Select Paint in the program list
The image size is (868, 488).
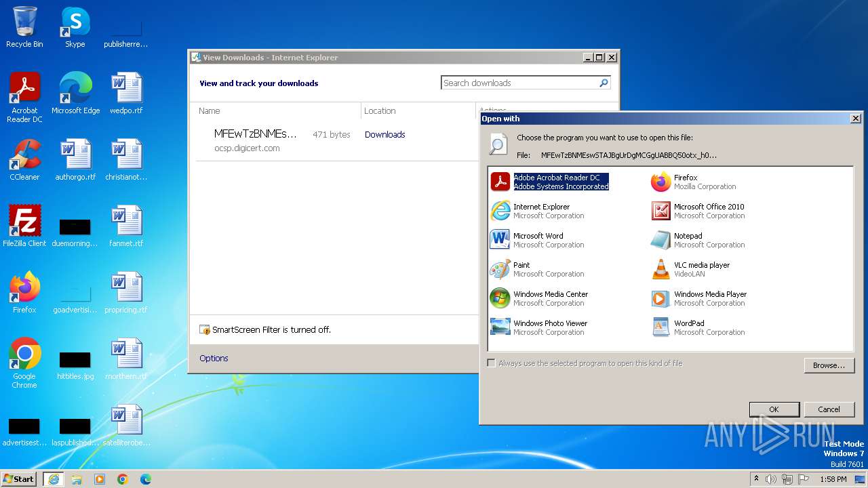point(537,269)
